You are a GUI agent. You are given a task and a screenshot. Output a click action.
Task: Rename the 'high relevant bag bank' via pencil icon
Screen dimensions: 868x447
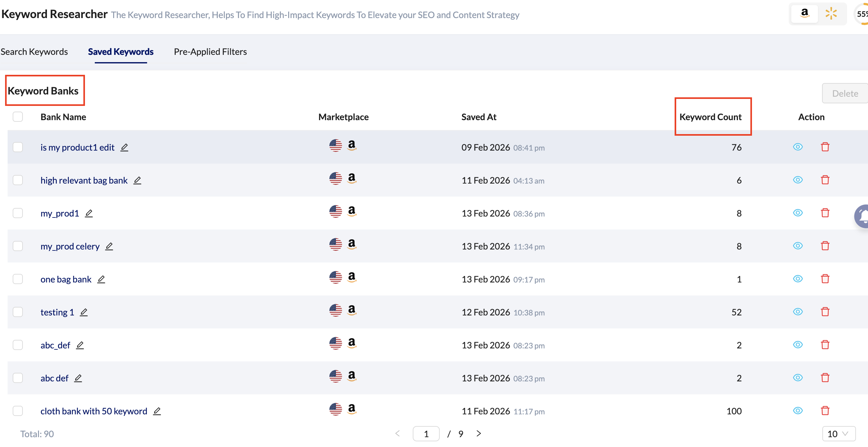pyautogui.click(x=137, y=180)
